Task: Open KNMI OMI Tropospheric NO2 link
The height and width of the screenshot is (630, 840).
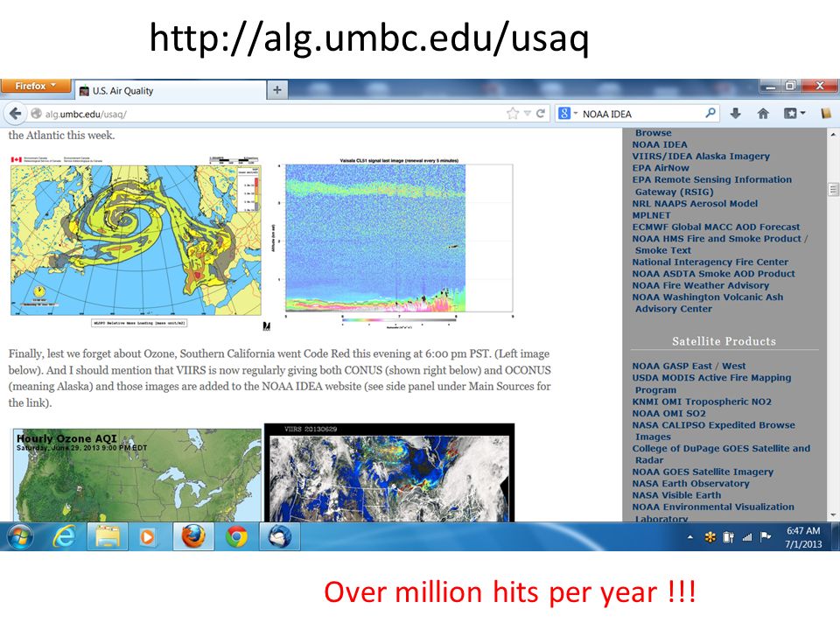Action: [x=702, y=402]
